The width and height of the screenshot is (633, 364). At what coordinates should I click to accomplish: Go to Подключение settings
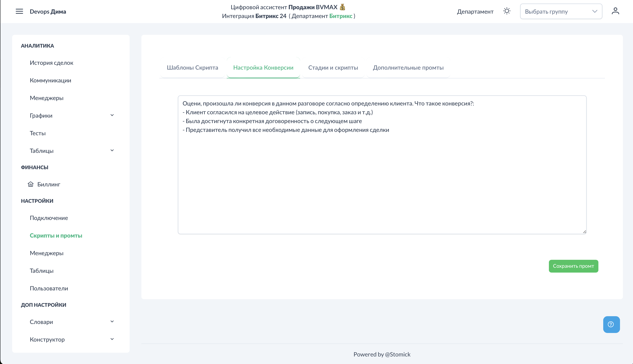[x=49, y=218]
